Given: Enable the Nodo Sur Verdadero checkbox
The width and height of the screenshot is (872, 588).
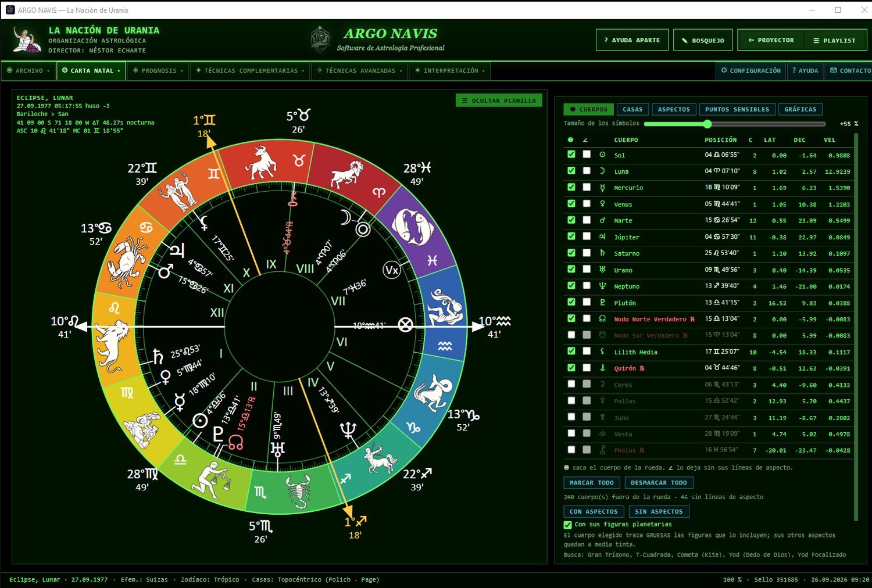Looking at the screenshot, I should 571,335.
